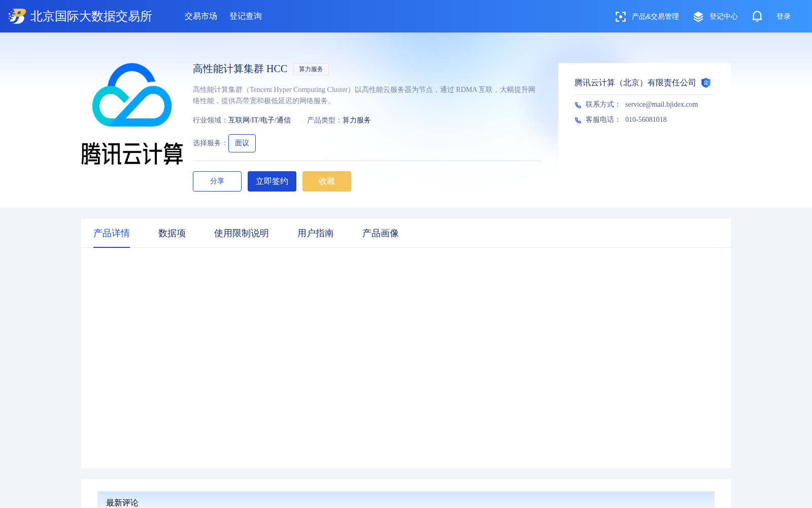This screenshot has height=508, width=812.
Task: Click the 收藏 favorite button
Action: pyautogui.click(x=327, y=181)
